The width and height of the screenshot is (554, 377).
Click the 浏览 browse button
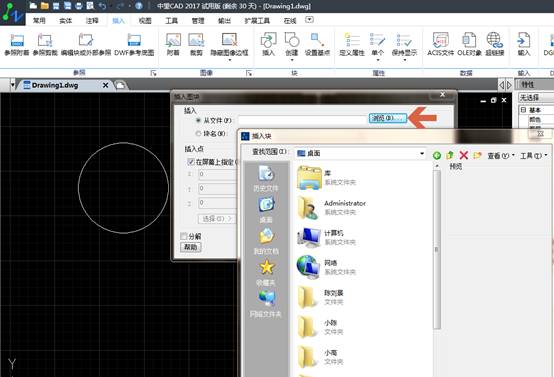(x=388, y=118)
